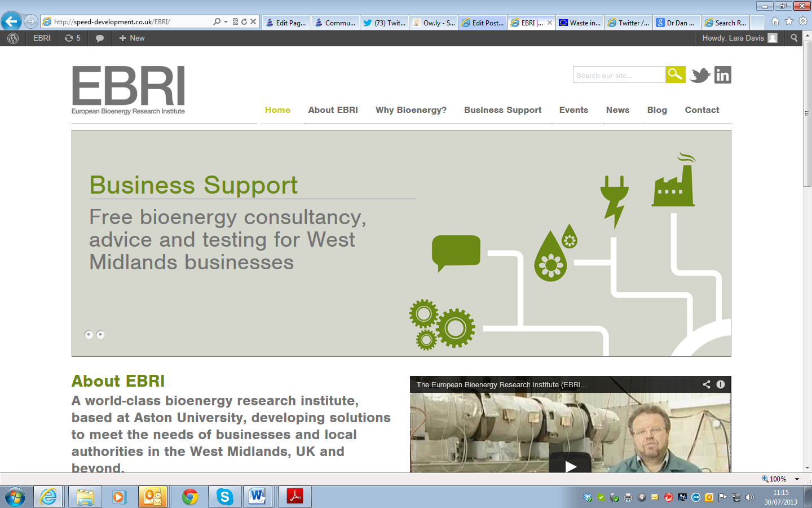Switch to the Commu... browser tab
The height and width of the screenshot is (508, 812).
click(335, 23)
